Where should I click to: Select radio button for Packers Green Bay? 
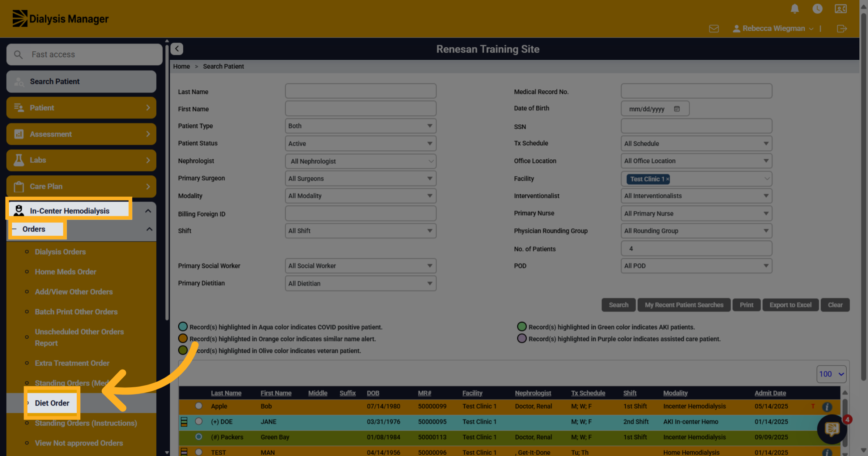click(x=199, y=436)
